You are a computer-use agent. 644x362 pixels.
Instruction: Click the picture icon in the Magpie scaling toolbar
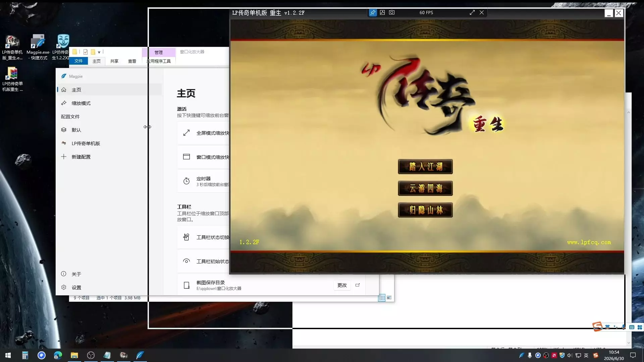(382, 12)
